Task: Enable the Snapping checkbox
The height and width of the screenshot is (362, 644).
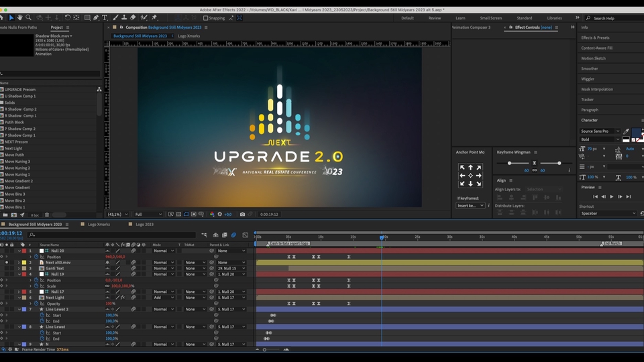Action: (x=205, y=18)
